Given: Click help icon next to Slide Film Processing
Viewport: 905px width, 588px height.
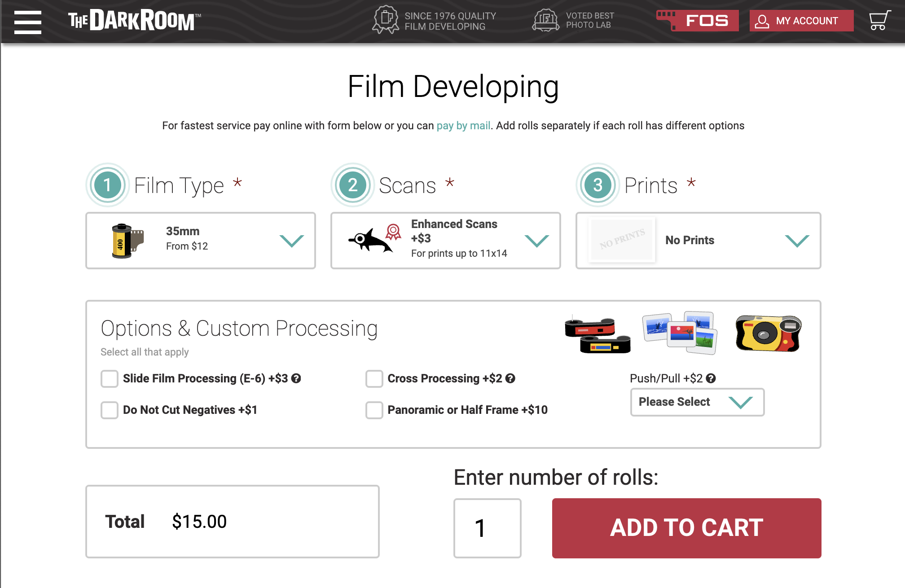Looking at the screenshot, I should [x=296, y=378].
